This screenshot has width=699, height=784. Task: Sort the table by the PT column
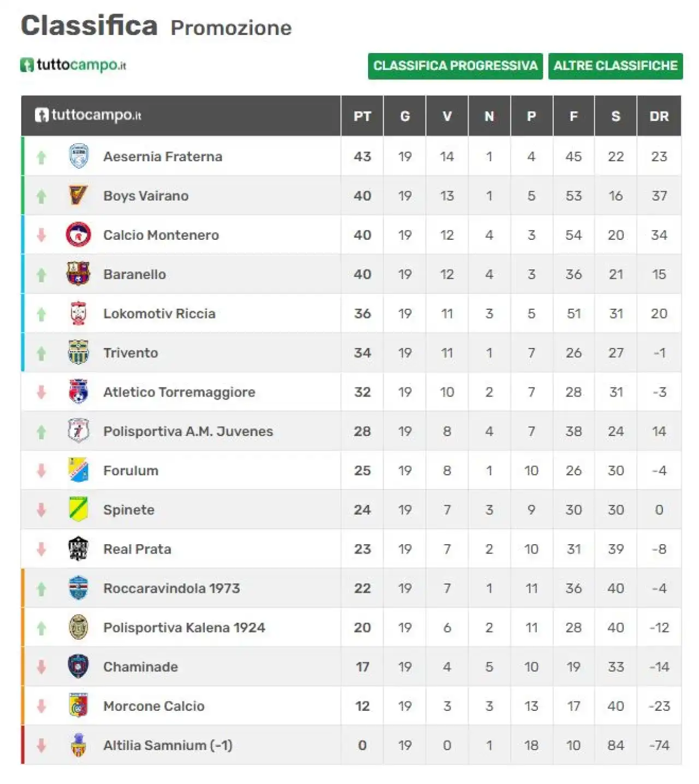[362, 116]
